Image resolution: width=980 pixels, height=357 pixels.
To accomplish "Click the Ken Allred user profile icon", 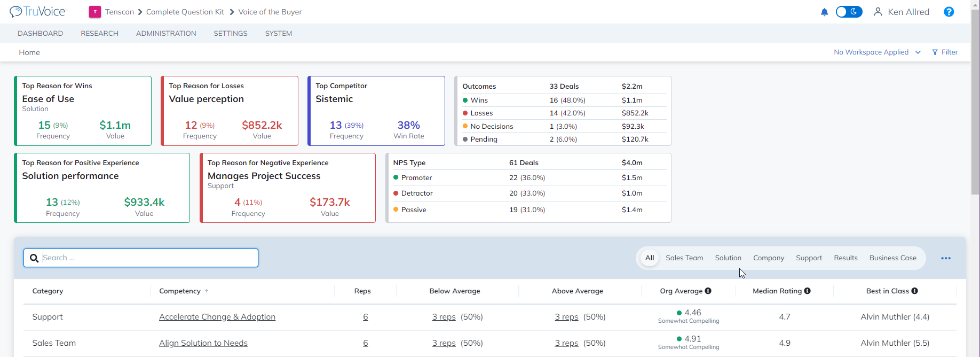I will coord(878,12).
